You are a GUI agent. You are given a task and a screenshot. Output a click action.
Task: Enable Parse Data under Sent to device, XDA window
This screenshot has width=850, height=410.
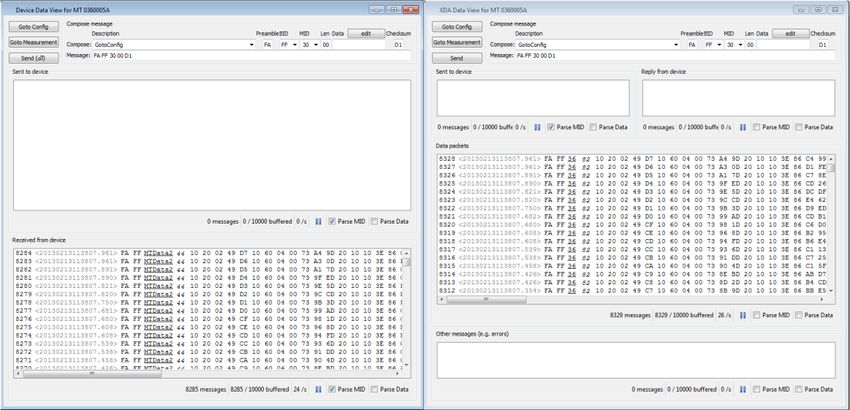593,127
